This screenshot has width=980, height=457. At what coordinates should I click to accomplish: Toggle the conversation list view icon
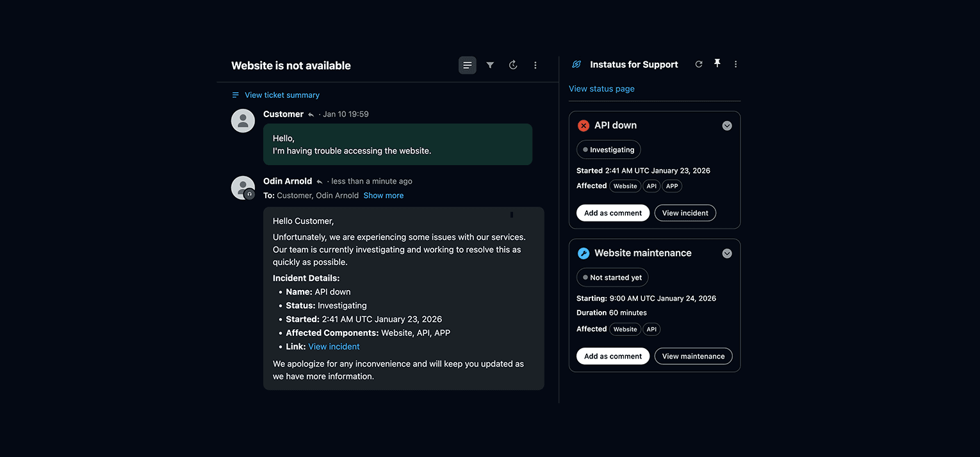(x=468, y=65)
